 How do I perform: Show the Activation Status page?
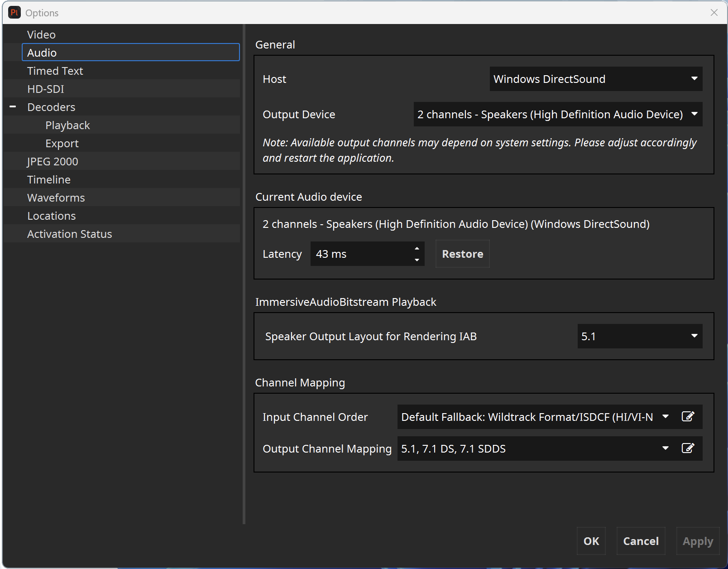tap(69, 234)
